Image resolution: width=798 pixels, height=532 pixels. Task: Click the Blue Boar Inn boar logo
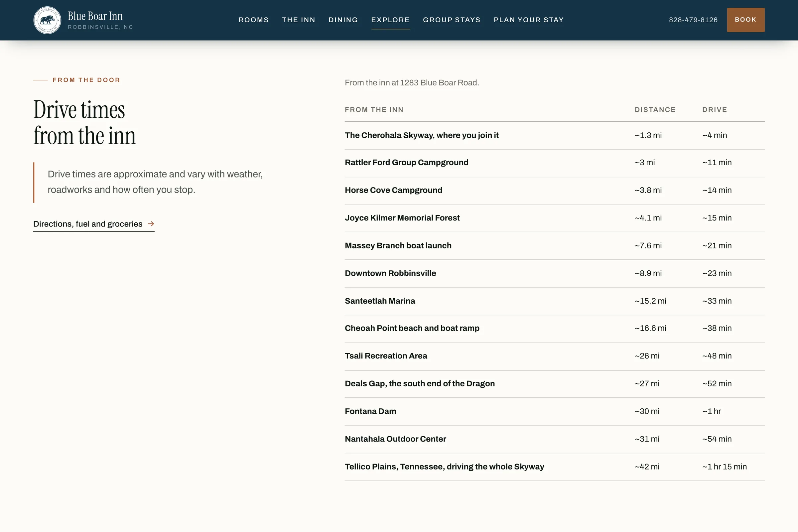tap(47, 20)
